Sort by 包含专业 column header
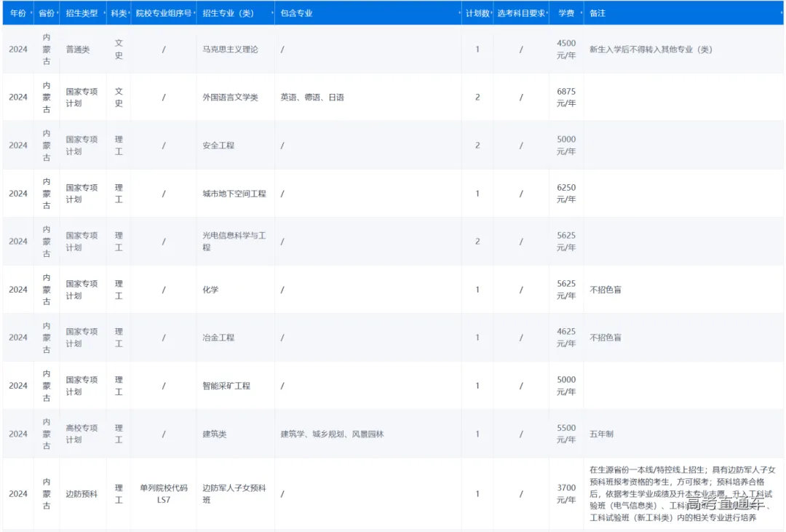The width and height of the screenshot is (786, 532). 296,13
